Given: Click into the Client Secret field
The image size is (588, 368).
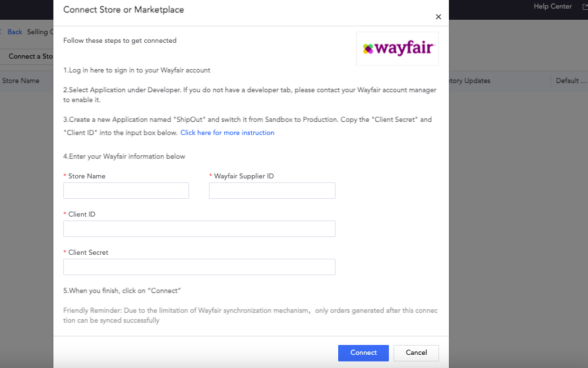Looking at the screenshot, I should (199, 267).
